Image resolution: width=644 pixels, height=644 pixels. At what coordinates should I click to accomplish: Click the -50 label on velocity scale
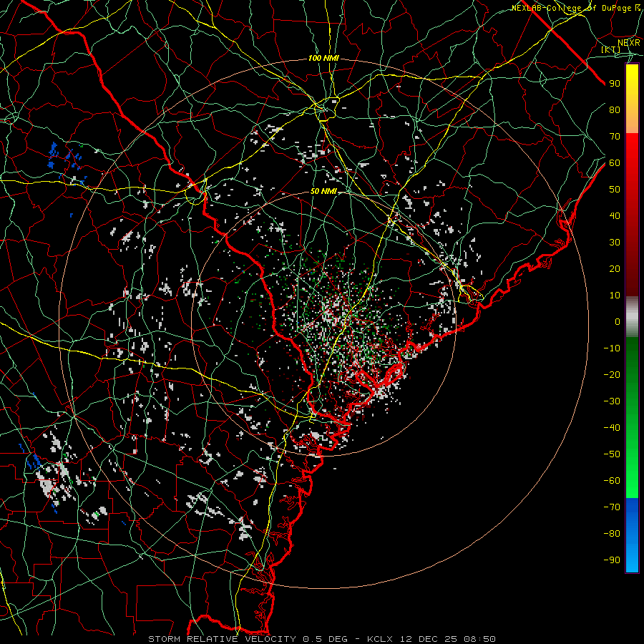tap(612, 454)
